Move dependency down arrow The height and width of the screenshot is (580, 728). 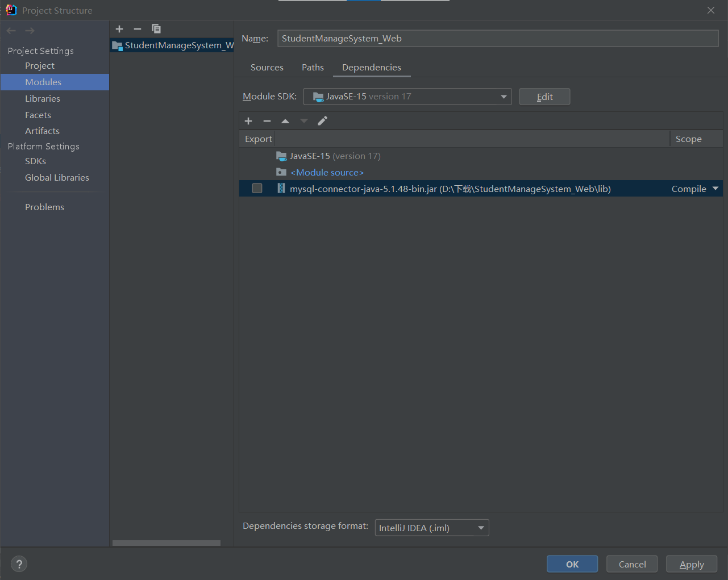pyautogui.click(x=304, y=121)
